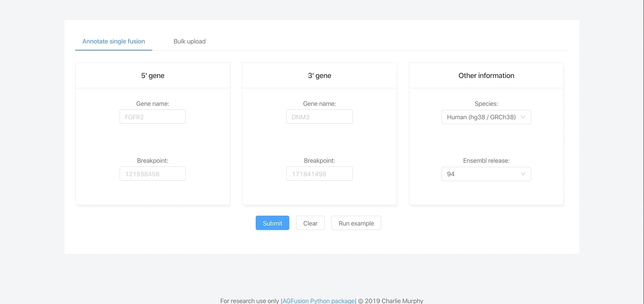Select the Human (hg38 / GRCh38) species selector

[486, 117]
